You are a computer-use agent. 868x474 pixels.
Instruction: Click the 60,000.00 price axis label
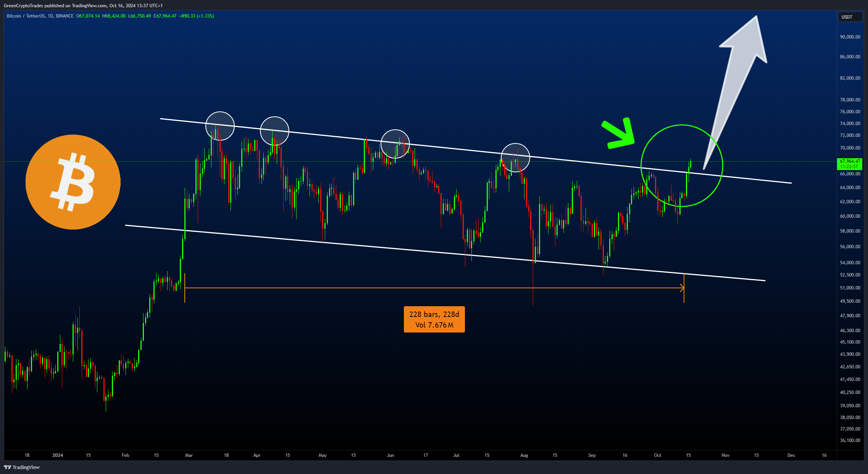[850, 216]
